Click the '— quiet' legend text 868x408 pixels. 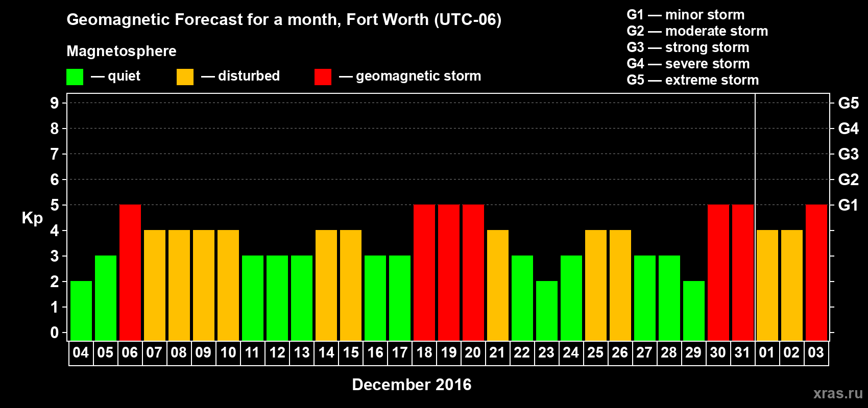click(x=115, y=76)
